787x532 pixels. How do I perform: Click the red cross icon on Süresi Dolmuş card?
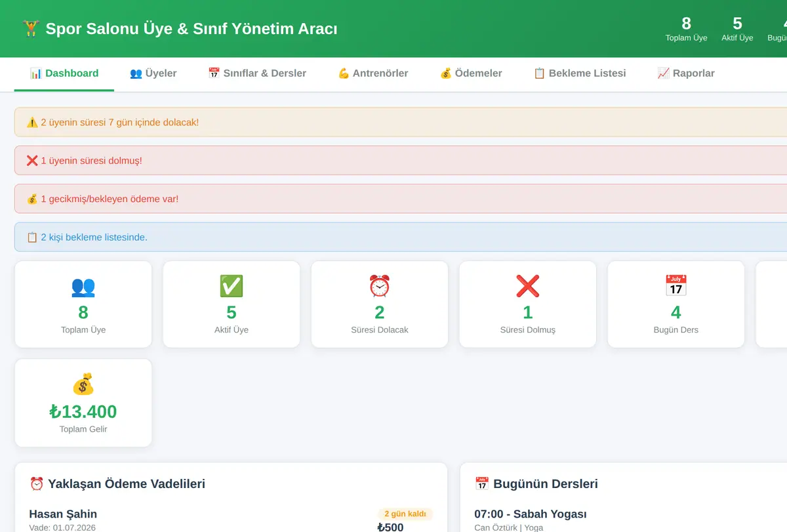(528, 286)
